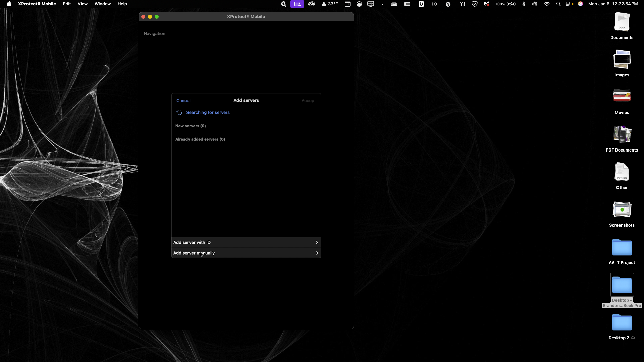Click the Siri menu bar icon
The width and height of the screenshot is (644, 362).
[x=581, y=4]
